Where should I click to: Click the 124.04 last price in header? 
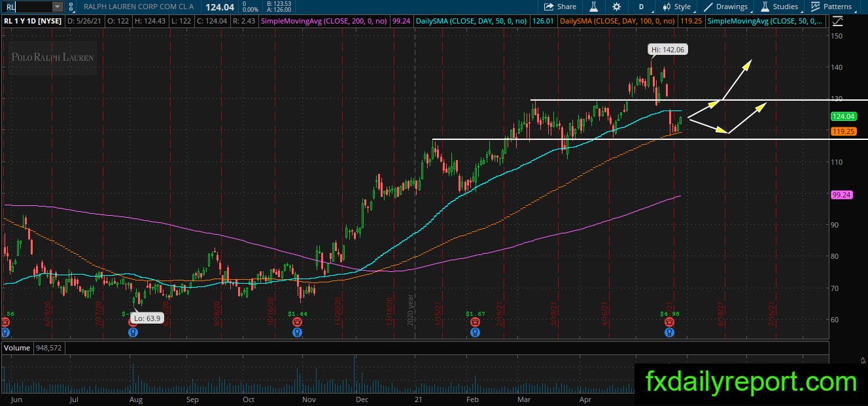point(220,7)
